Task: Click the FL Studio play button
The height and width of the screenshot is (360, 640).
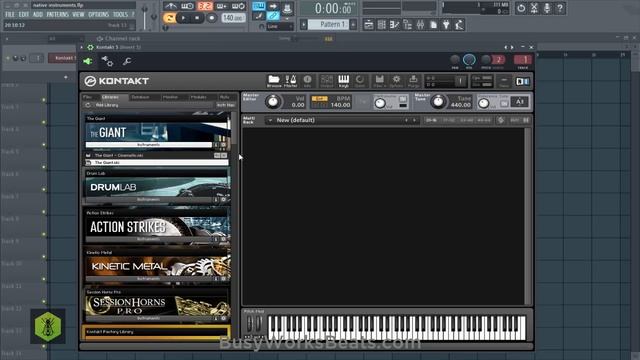Action: pos(183,18)
